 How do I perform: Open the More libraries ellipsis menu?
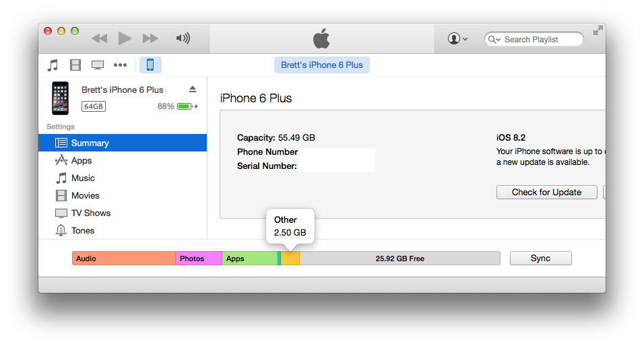tap(121, 65)
